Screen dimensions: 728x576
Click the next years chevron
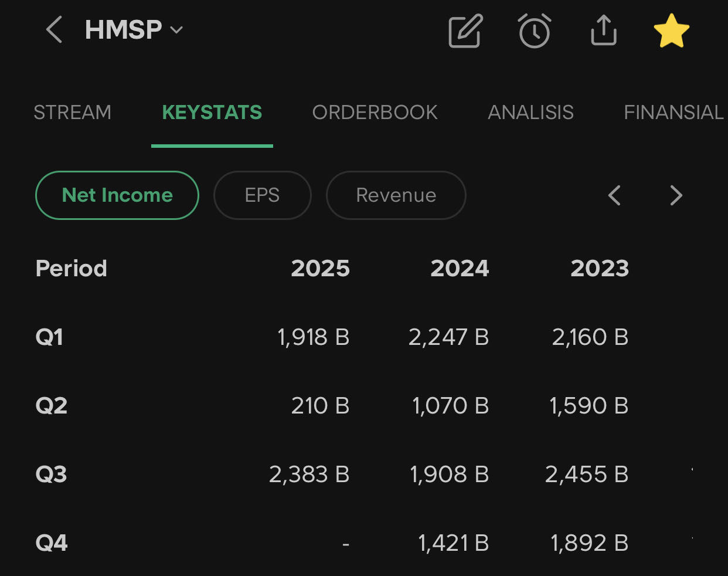click(x=676, y=195)
